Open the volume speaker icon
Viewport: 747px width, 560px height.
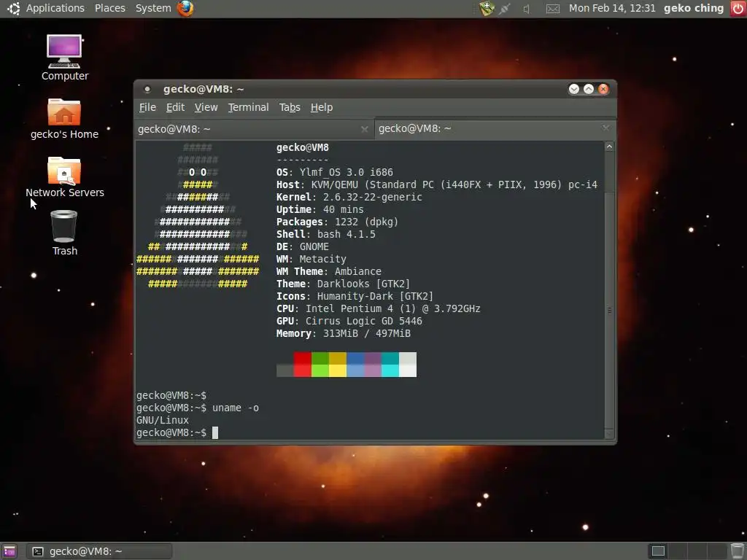click(527, 9)
